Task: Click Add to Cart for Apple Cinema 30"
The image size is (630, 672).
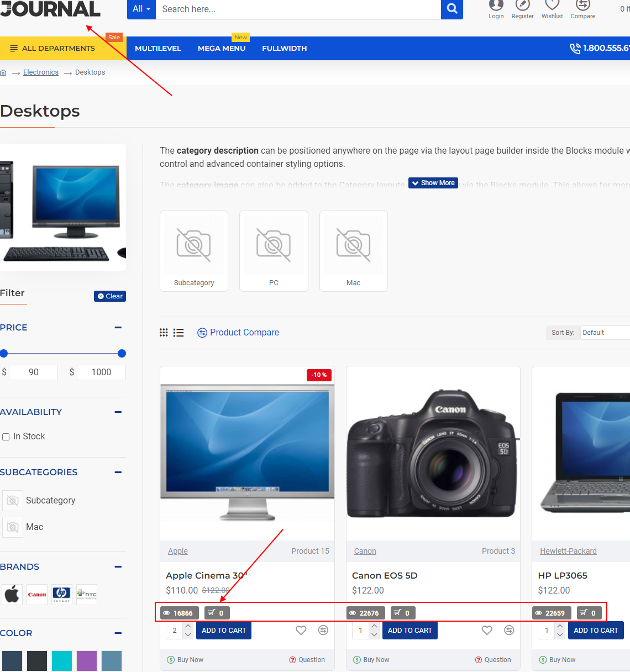Action: point(224,631)
